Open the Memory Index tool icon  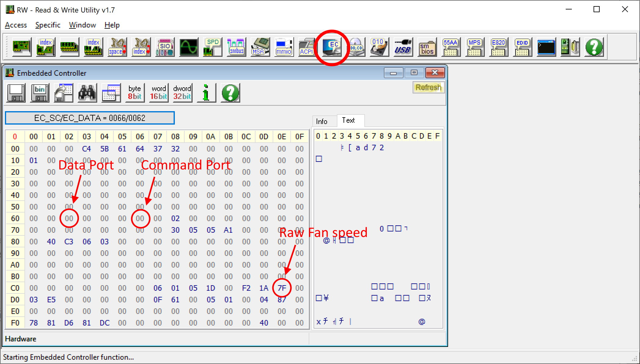click(x=93, y=47)
